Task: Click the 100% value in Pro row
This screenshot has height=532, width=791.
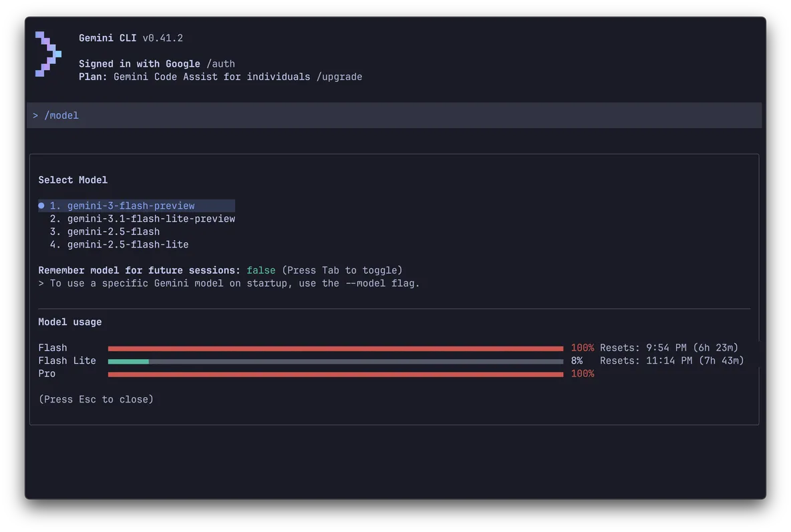Action: [x=582, y=374]
